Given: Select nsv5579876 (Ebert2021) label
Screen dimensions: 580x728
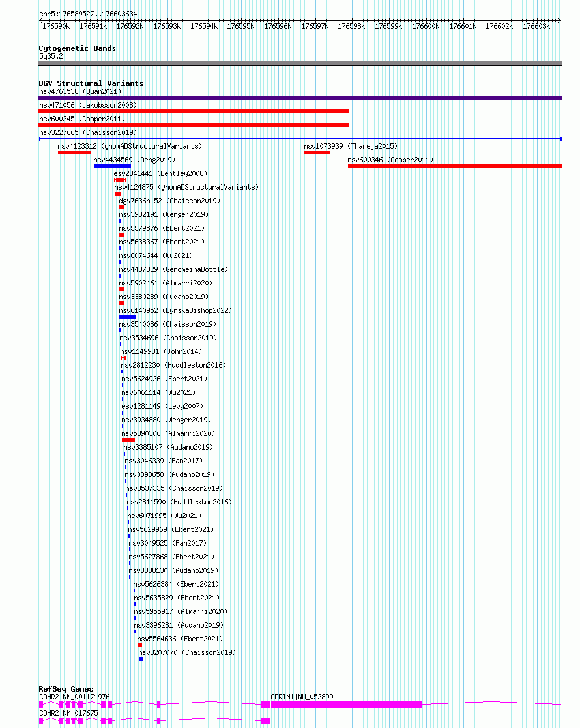Looking at the screenshot, I should pos(162,228).
